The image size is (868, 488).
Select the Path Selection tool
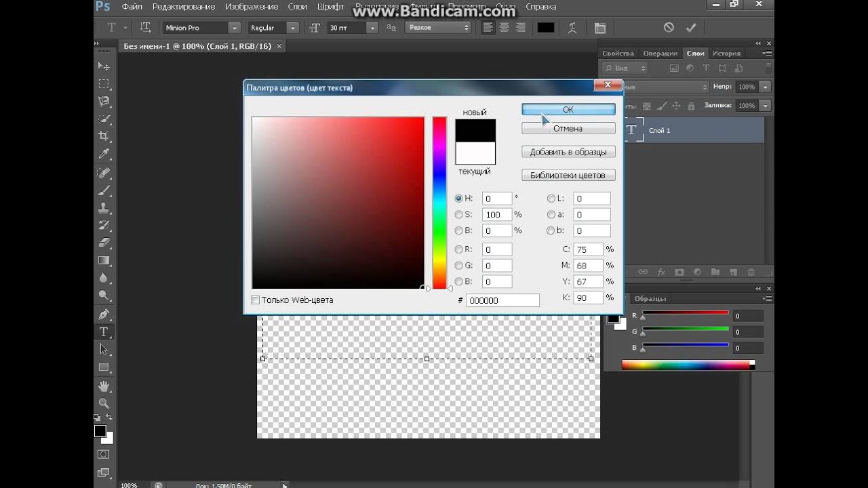pyautogui.click(x=104, y=350)
